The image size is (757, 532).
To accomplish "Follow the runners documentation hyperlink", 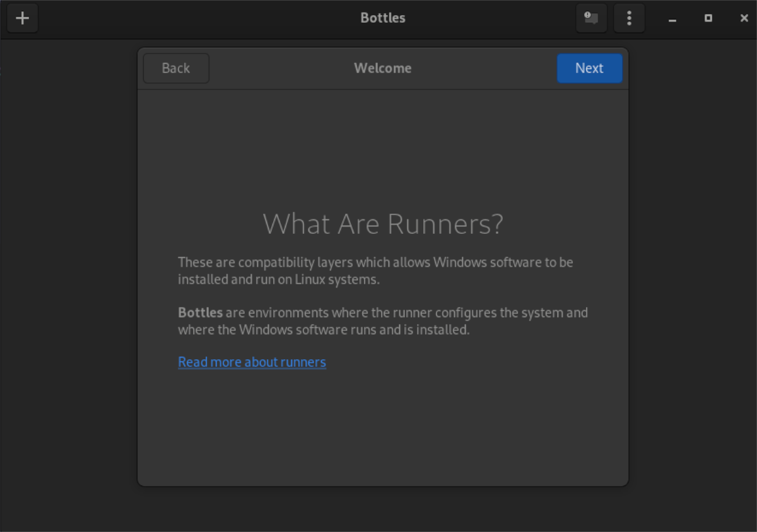I will pyautogui.click(x=252, y=362).
